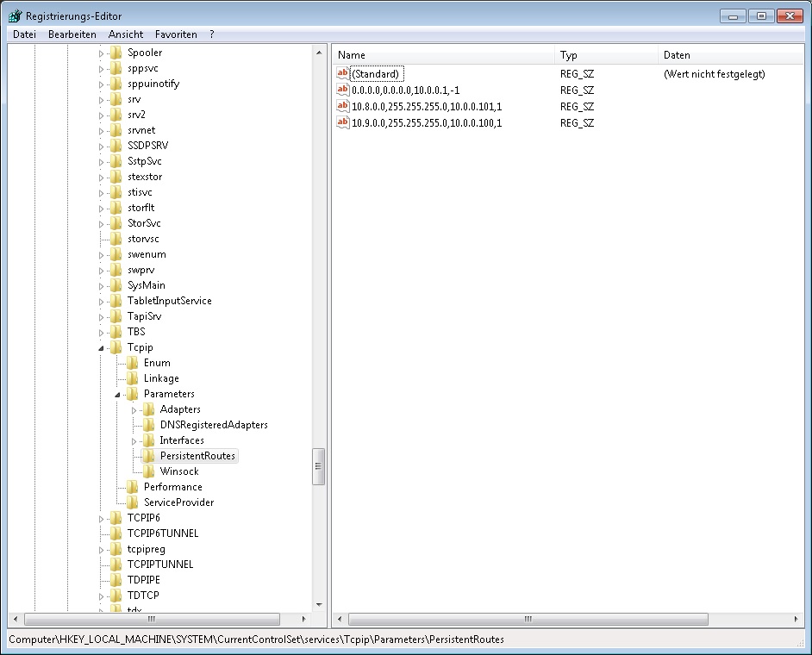Click the ab icon for the 0.0.0.0 route value
This screenshot has width=812, height=655.
pos(342,90)
